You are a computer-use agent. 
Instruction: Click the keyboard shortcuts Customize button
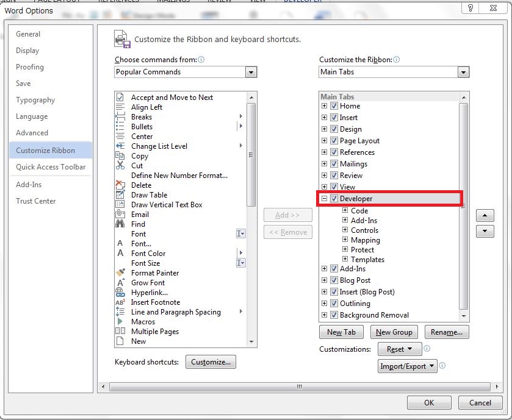click(x=211, y=362)
